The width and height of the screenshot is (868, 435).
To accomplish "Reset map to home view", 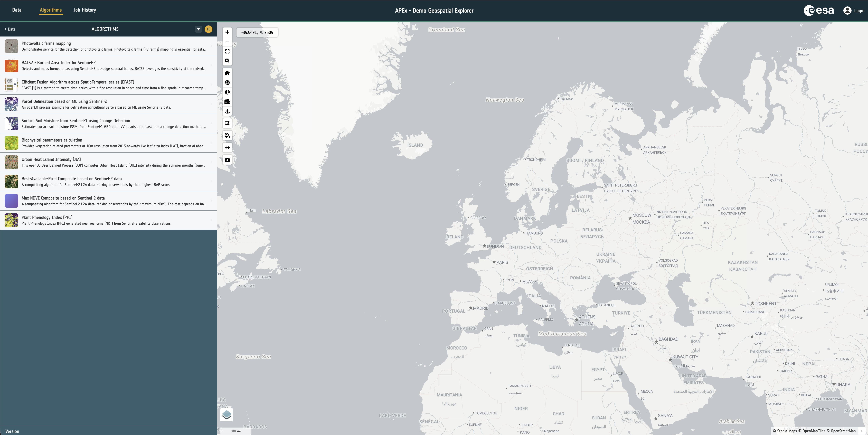I will 228,73.
